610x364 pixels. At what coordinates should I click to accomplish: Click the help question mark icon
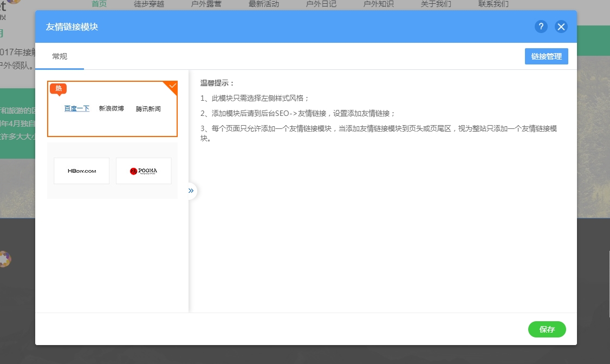pos(541,27)
